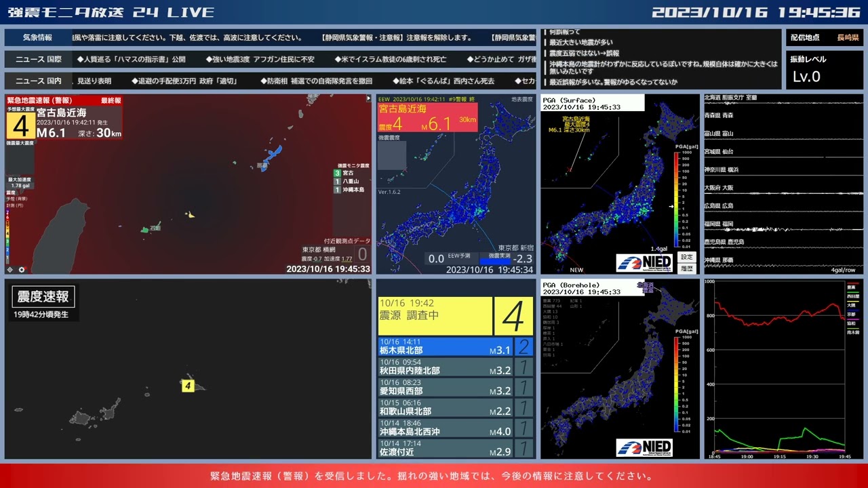
Task: Select the ニュース 国際 ticker label
Action: [x=38, y=60]
